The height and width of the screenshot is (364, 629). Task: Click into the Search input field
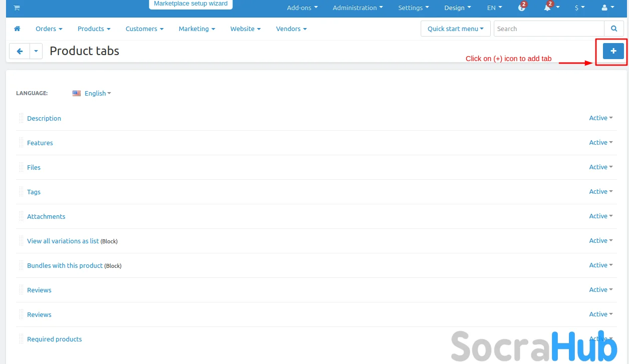pyautogui.click(x=548, y=29)
